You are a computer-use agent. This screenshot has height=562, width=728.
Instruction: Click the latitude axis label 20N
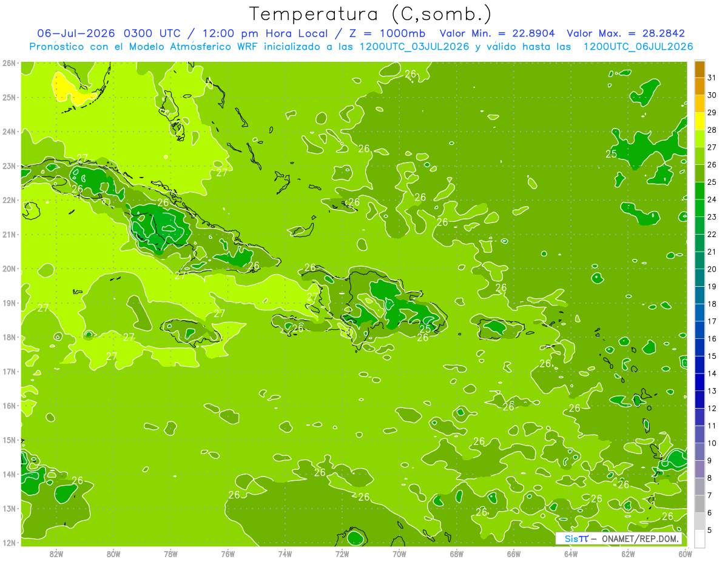click(9, 268)
